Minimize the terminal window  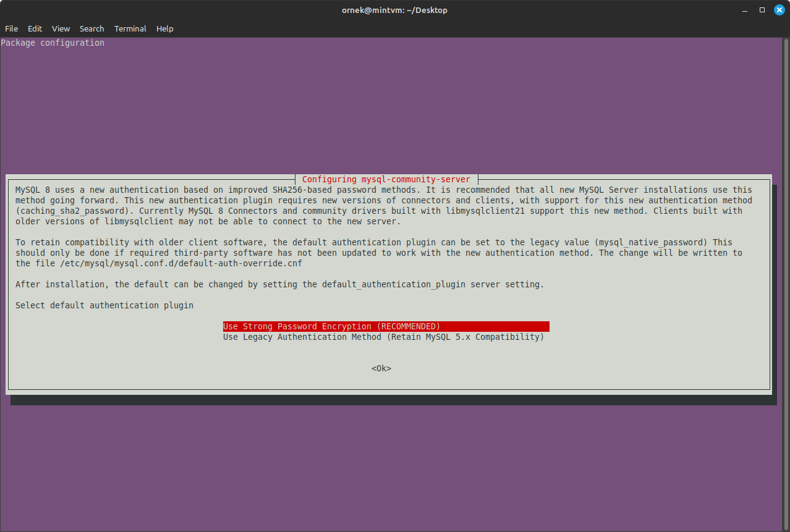(745, 10)
